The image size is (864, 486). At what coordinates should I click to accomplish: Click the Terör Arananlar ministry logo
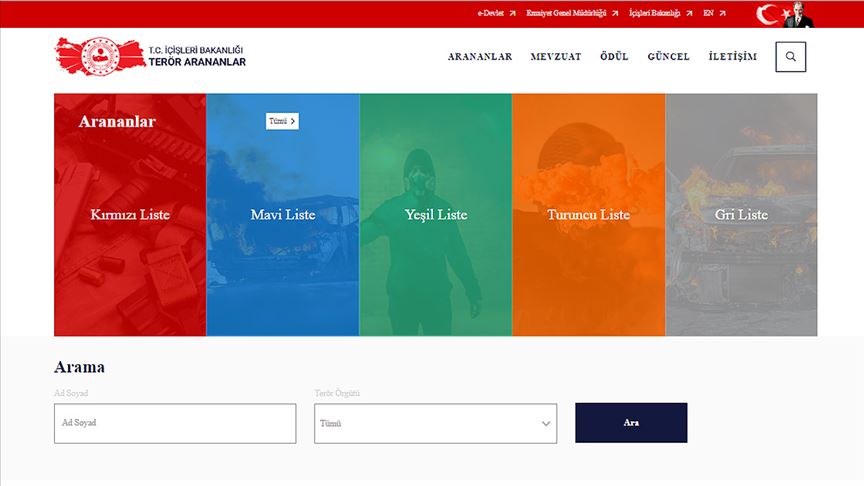click(x=150, y=56)
